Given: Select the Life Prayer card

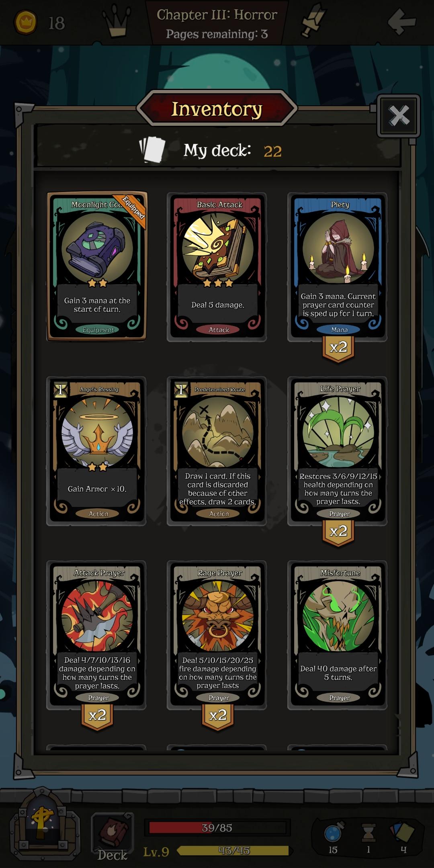Looking at the screenshot, I should pos(338,451).
